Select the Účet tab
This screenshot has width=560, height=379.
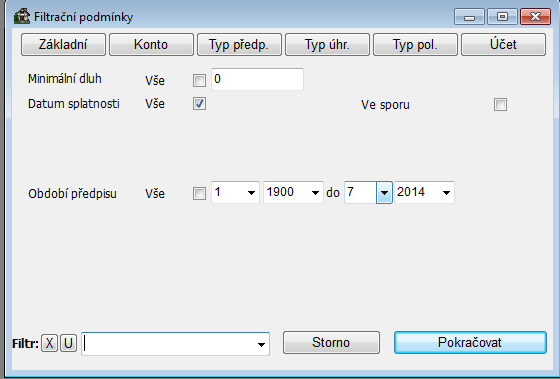point(503,45)
